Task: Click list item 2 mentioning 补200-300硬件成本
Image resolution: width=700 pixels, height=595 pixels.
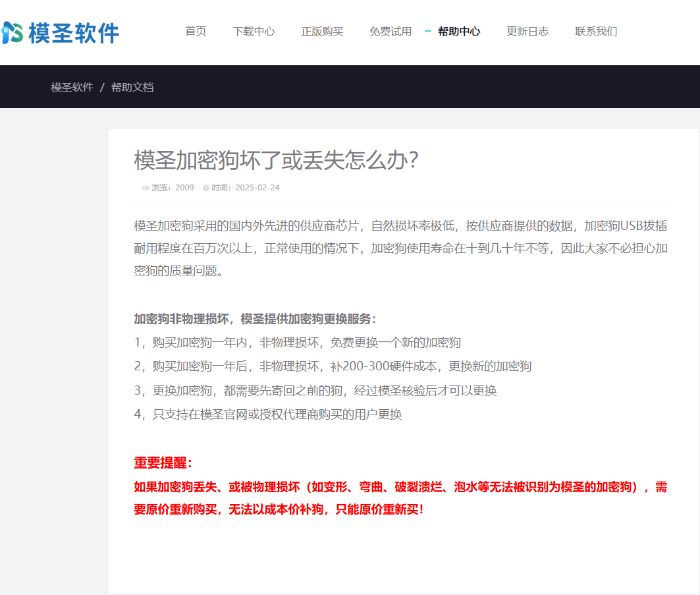Action: tap(333, 366)
